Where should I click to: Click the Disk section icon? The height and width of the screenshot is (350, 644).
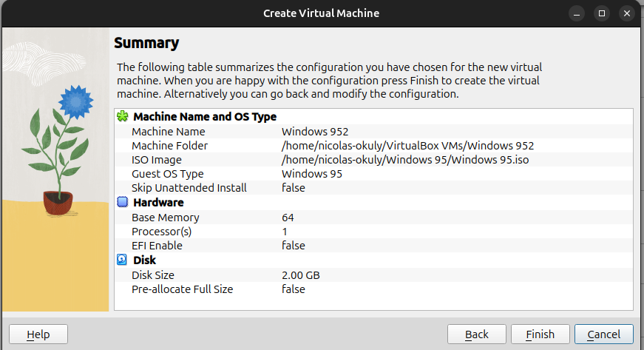point(122,260)
